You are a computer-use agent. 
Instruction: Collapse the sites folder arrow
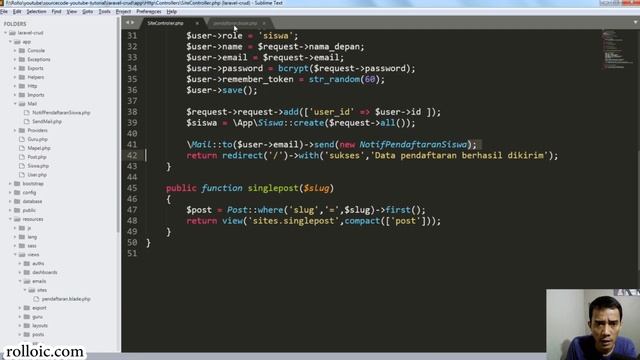(25, 290)
